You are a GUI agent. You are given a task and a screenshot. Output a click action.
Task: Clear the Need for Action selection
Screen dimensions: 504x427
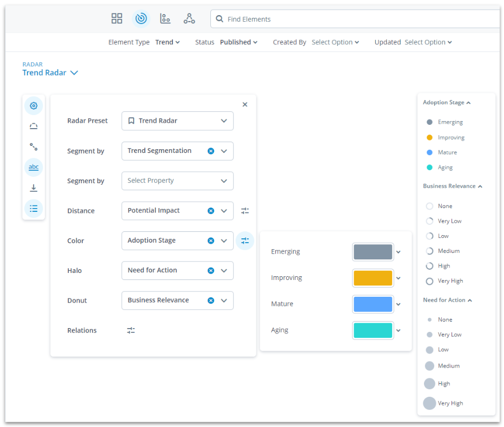coord(211,271)
